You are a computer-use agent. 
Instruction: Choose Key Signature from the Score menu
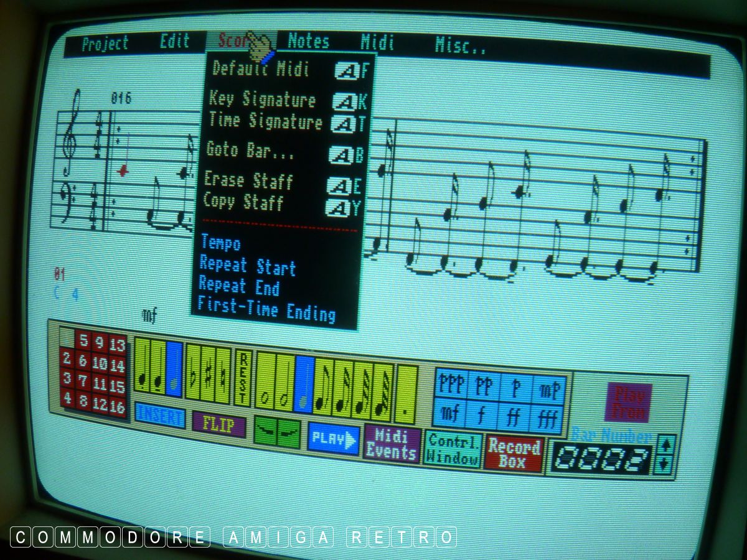point(262,100)
